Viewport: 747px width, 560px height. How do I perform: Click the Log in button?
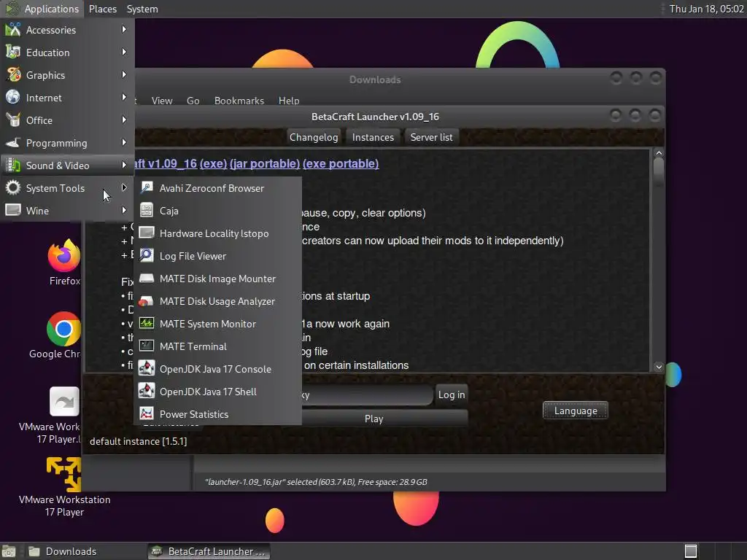451,394
